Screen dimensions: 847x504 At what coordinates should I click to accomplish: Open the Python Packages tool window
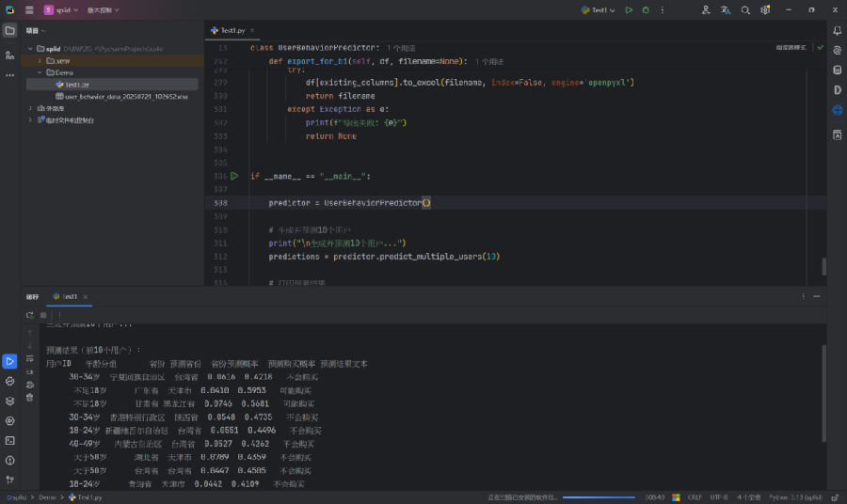pos(9,401)
